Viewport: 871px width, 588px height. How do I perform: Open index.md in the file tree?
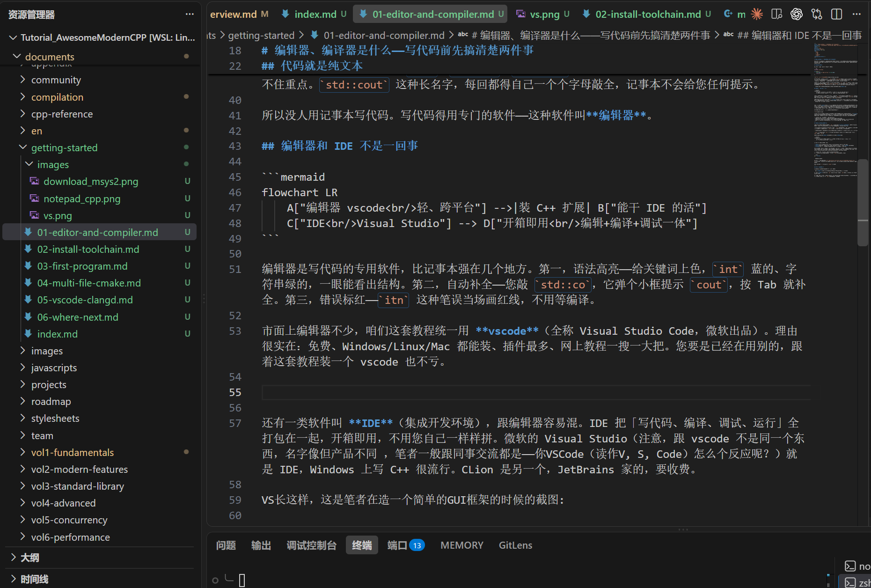click(57, 334)
